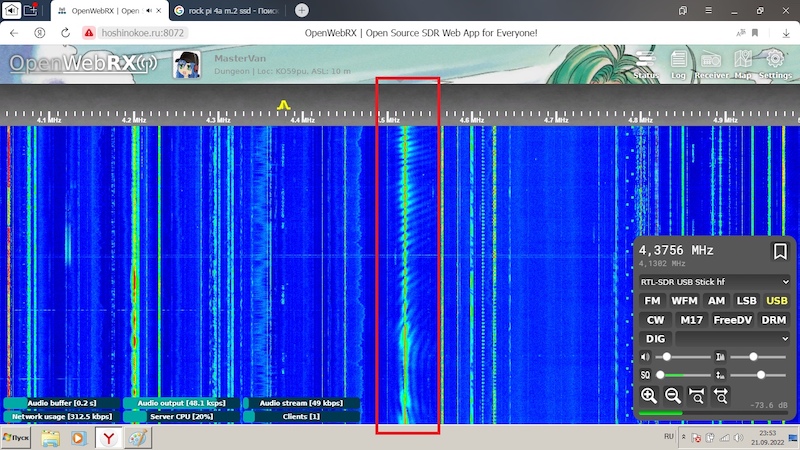
Task: Expand the RTL-SDR USB Stick hf profile dropdown
Action: (714, 282)
